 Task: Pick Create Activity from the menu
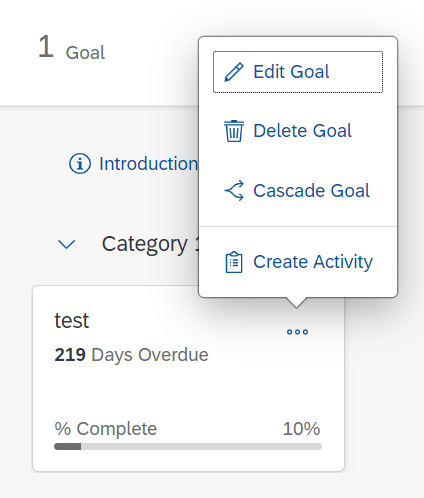[x=298, y=262]
